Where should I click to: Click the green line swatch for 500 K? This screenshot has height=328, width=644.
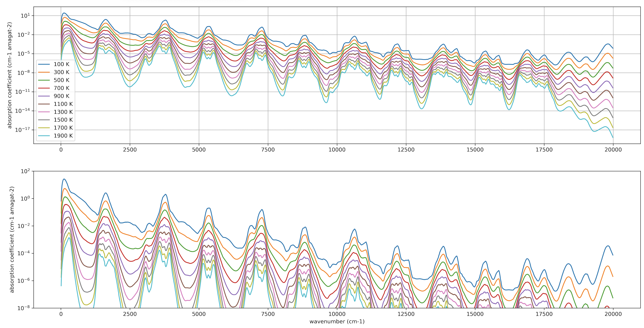[x=44, y=80]
